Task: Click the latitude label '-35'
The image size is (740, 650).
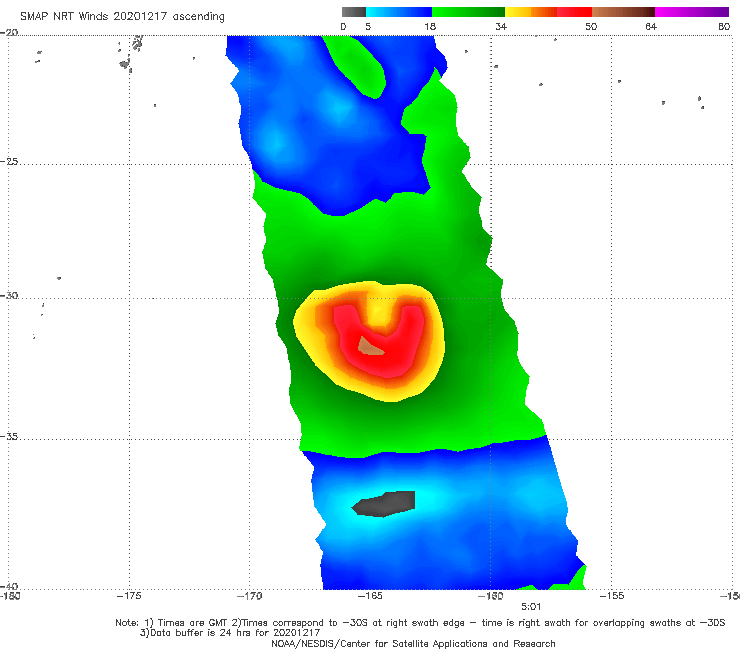Action: pos(9,437)
